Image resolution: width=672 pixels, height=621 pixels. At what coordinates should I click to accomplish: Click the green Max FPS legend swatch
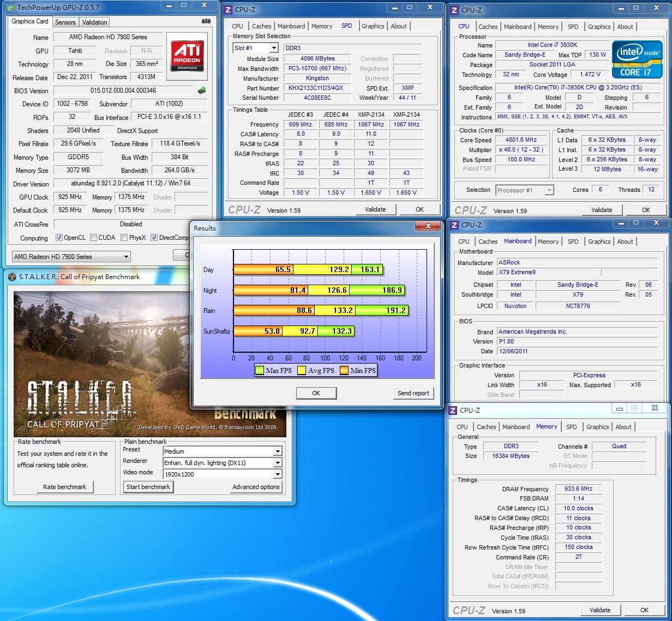(x=260, y=371)
